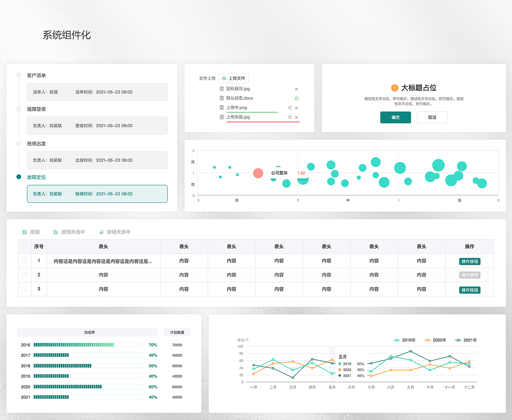Click the 文件上传 field label
Viewport: 512px width, 420px height.
[x=207, y=78]
